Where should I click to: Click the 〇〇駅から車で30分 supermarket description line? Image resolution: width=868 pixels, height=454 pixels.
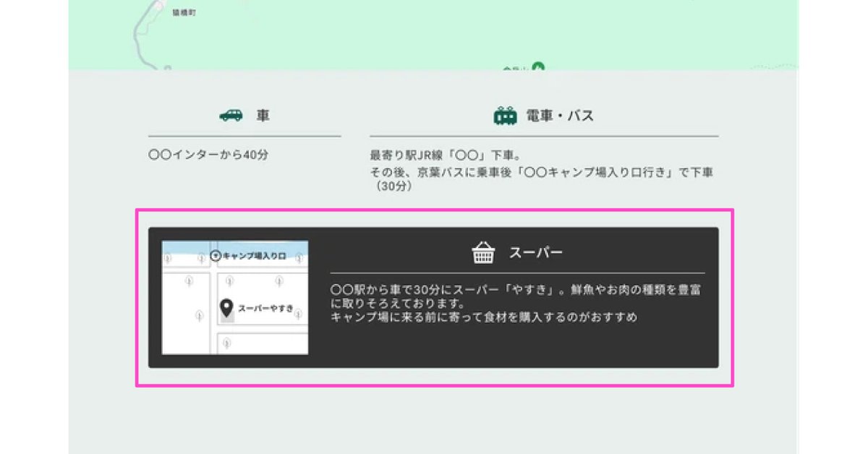514,296
